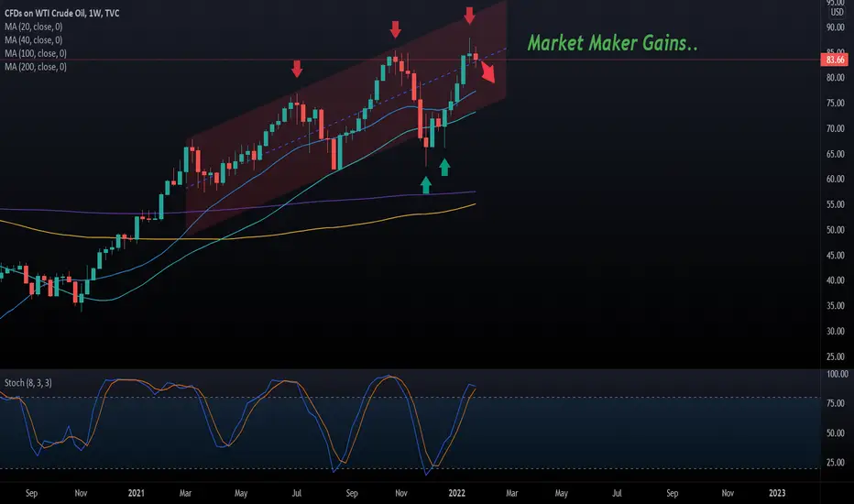Click the 2023 time axis label
This screenshot has height=504, width=854.
coord(777,493)
